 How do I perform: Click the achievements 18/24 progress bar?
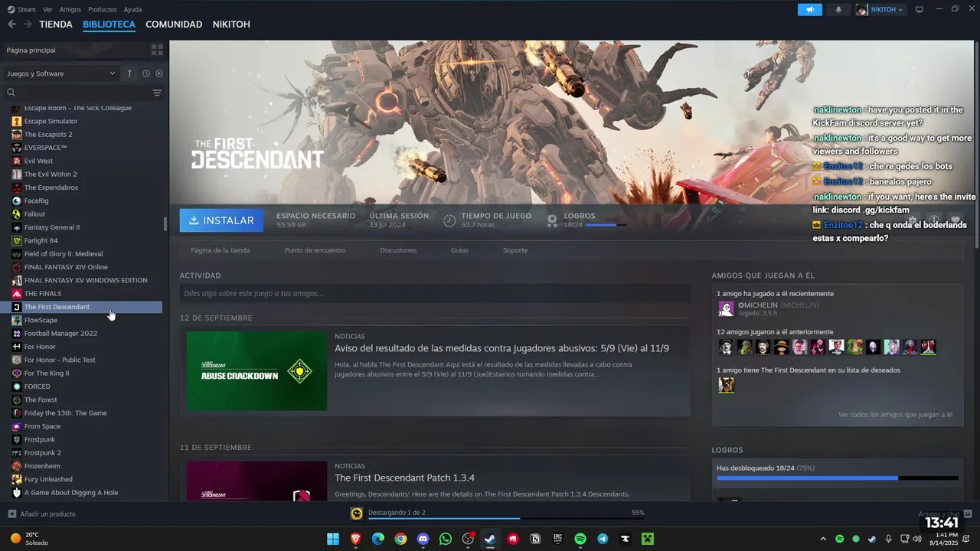click(x=838, y=478)
